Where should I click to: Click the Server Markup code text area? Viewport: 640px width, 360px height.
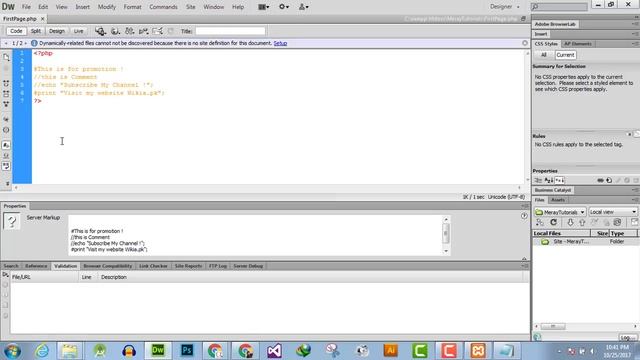tap(256, 236)
